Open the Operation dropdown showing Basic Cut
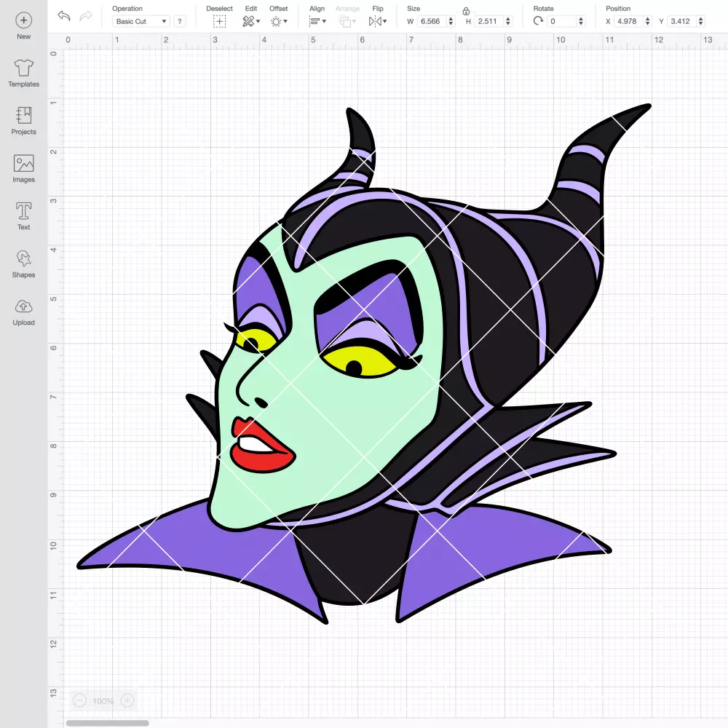Viewport: 728px width, 728px height. click(x=141, y=21)
